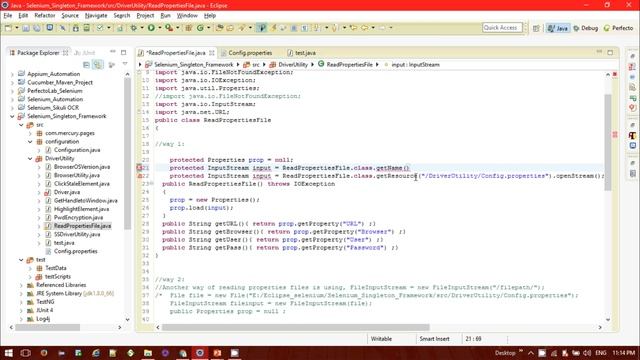Click the Back to previous edit arrow

[353, 28]
